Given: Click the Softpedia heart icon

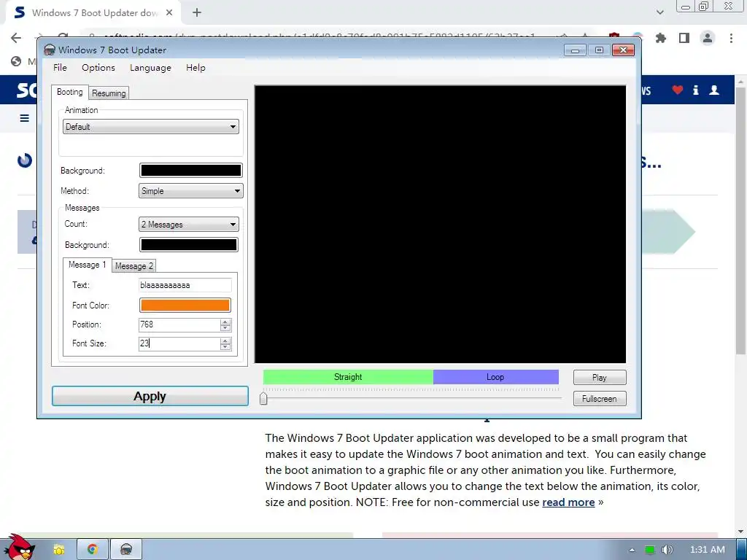Looking at the screenshot, I should (678, 90).
